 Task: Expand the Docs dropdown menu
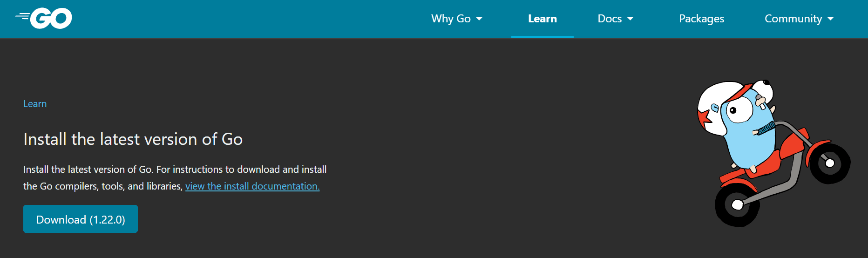pyautogui.click(x=616, y=19)
